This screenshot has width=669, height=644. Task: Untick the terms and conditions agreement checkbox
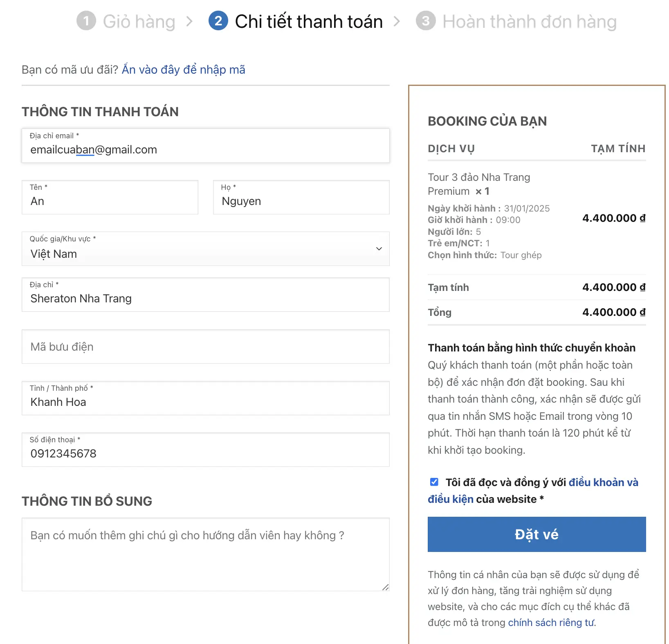434,482
